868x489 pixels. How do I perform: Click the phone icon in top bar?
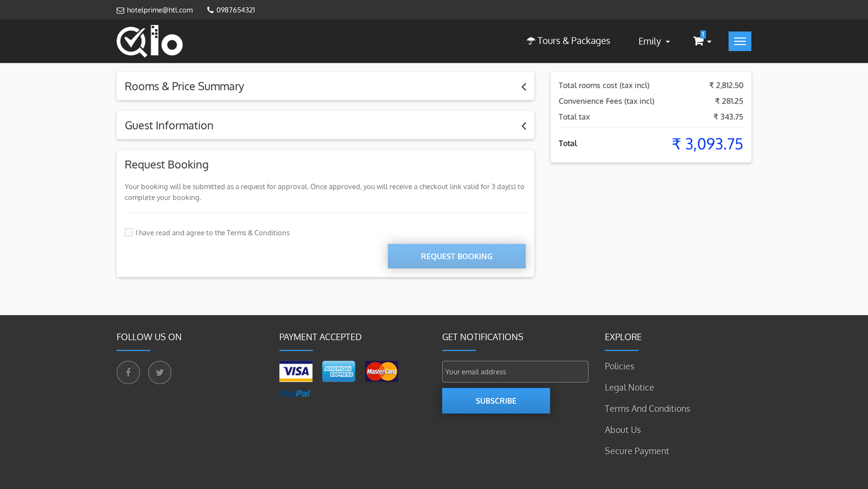[210, 10]
